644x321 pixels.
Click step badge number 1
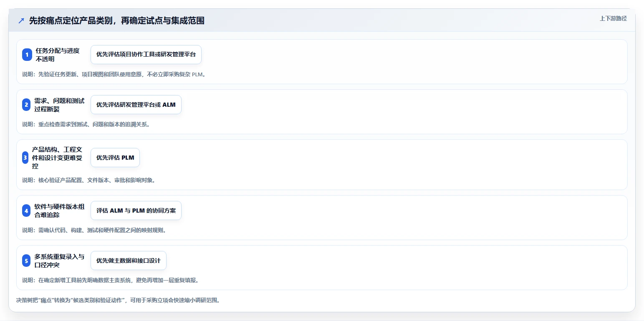(27, 55)
